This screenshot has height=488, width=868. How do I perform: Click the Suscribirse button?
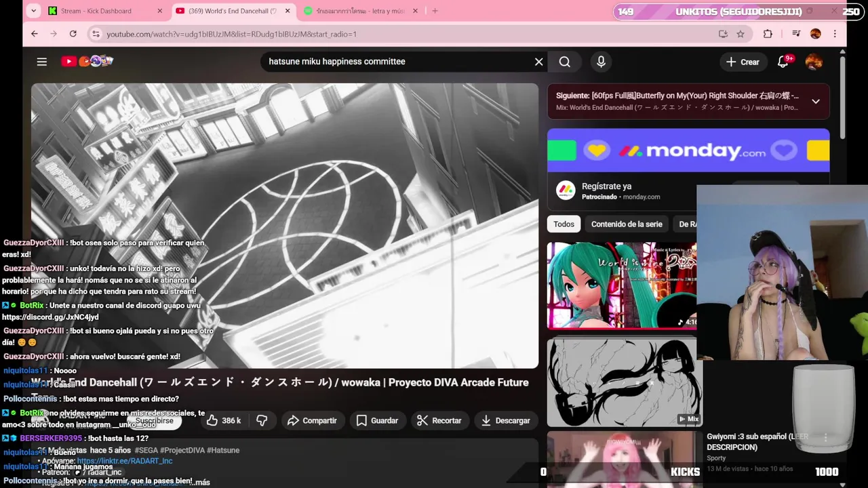point(155,420)
